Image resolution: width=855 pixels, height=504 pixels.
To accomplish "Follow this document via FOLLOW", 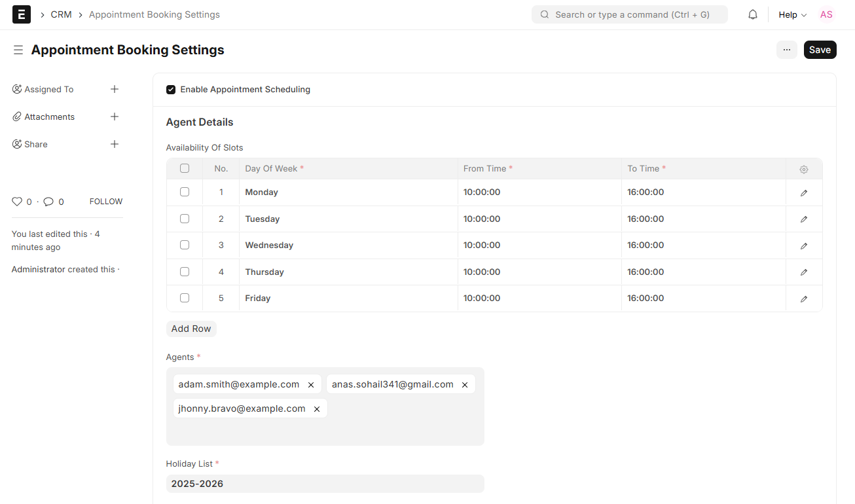I will pos(106,202).
